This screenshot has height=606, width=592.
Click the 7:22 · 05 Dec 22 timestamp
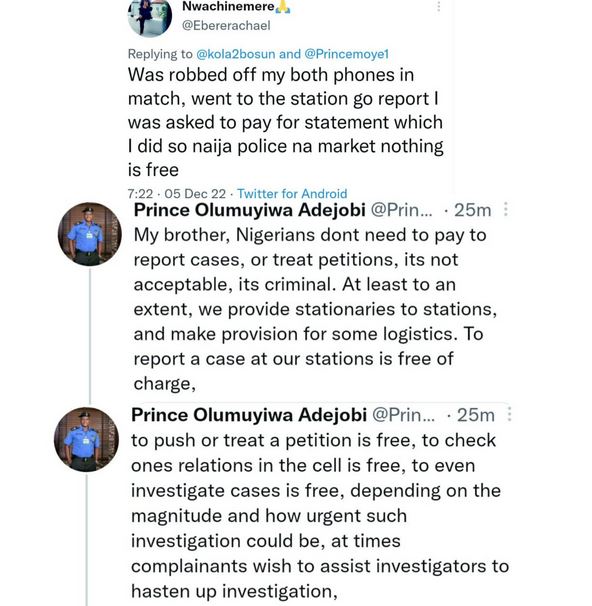pos(177,194)
